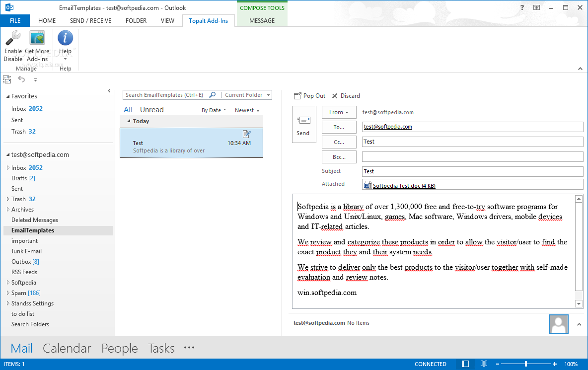Open the Outbox [8] folder

coord(25,262)
